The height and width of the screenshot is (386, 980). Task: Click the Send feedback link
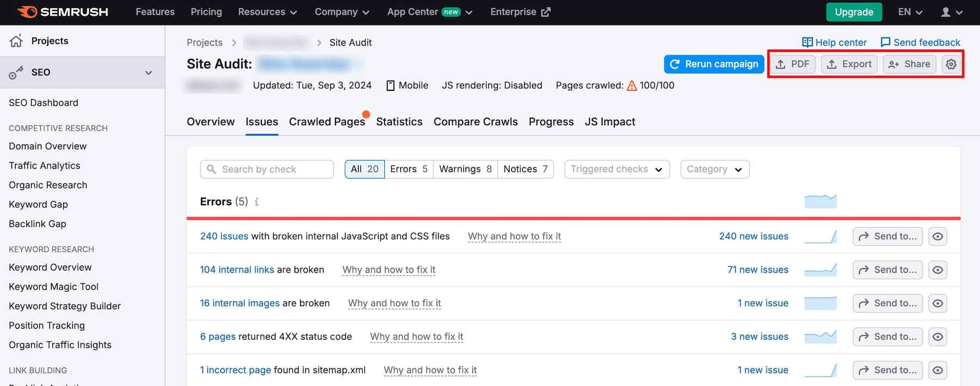coord(920,42)
